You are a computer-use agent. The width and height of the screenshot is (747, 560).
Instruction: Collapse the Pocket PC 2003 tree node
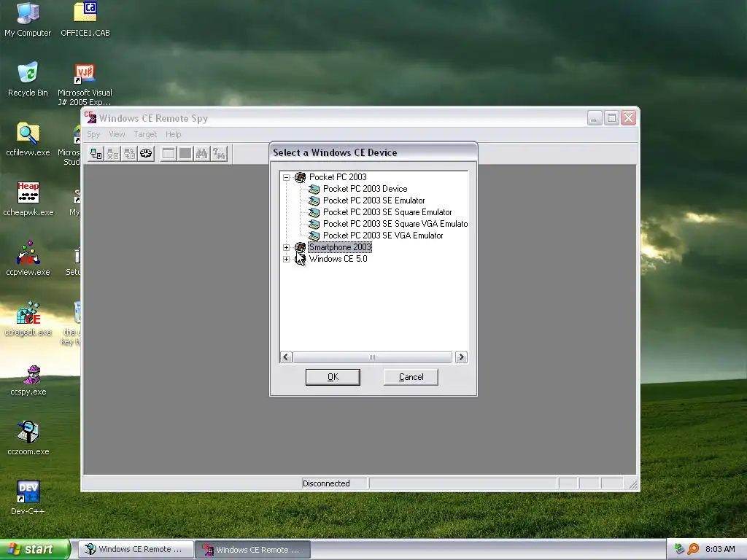tap(286, 178)
